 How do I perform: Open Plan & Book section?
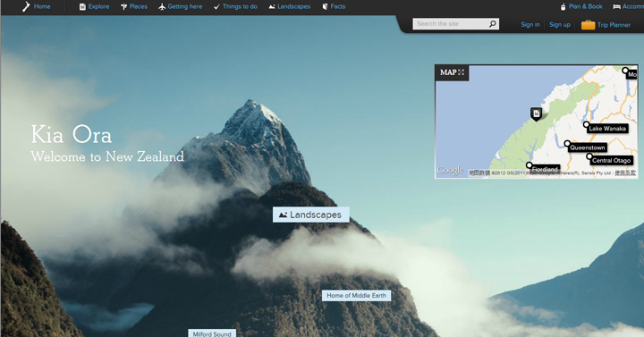tap(581, 6)
